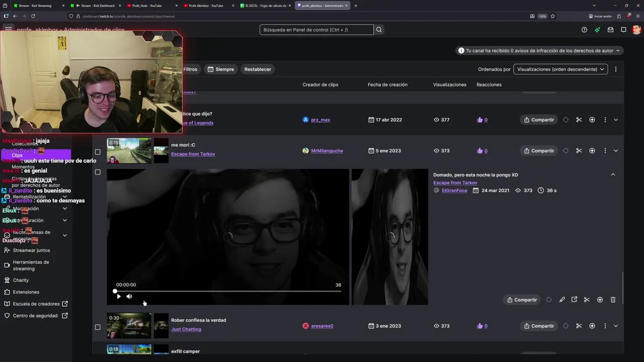Open the mail inbox icon in top bar
The width and height of the screenshot is (644, 362).
point(610,30)
